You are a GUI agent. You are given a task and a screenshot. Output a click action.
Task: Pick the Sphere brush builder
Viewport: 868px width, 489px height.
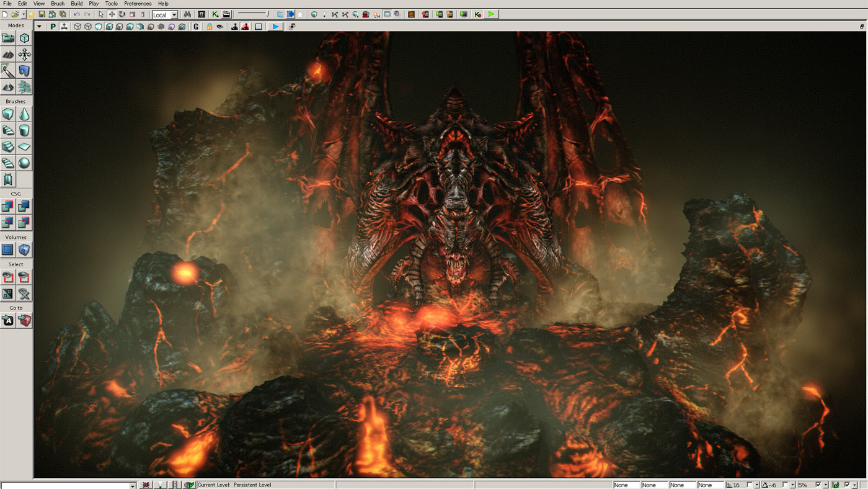[24, 163]
